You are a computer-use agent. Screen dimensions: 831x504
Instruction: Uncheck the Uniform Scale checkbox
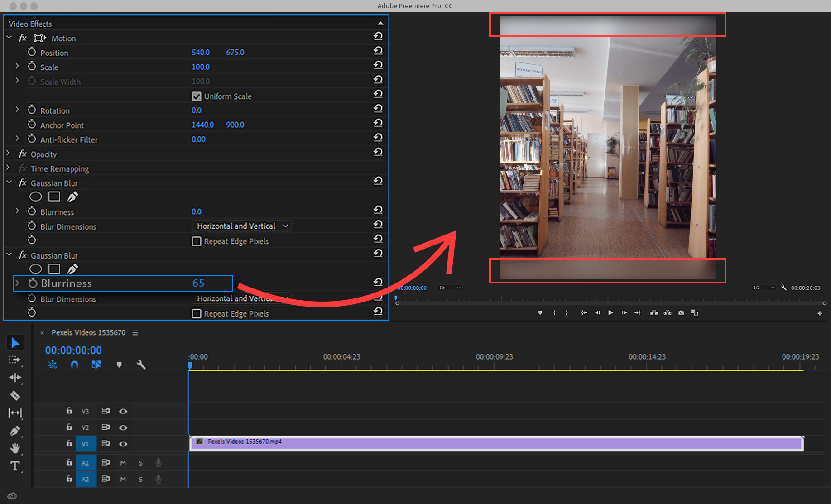coord(196,96)
